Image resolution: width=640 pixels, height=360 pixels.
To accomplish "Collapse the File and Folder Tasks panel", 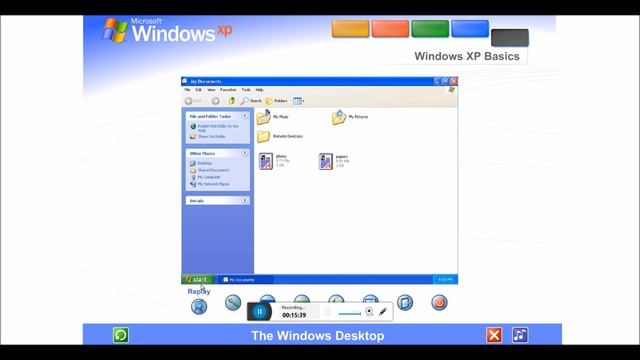I will point(245,116).
